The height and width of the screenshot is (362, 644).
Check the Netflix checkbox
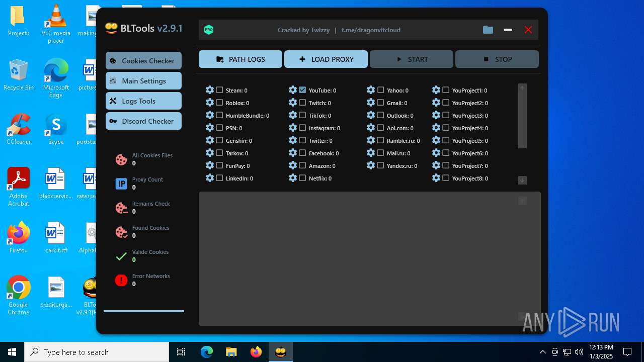pos(302,178)
